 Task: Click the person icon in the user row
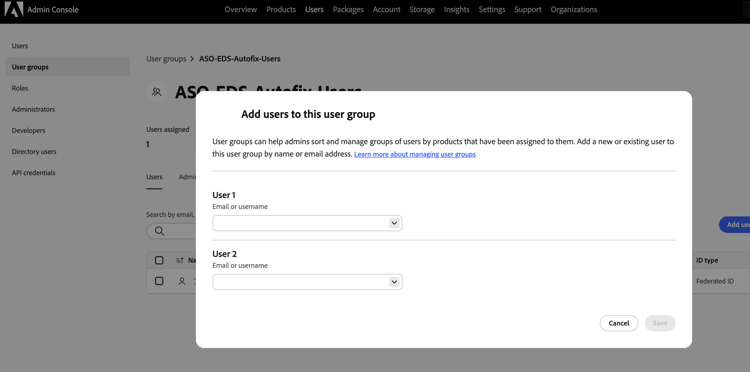pyautogui.click(x=181, y=282)
